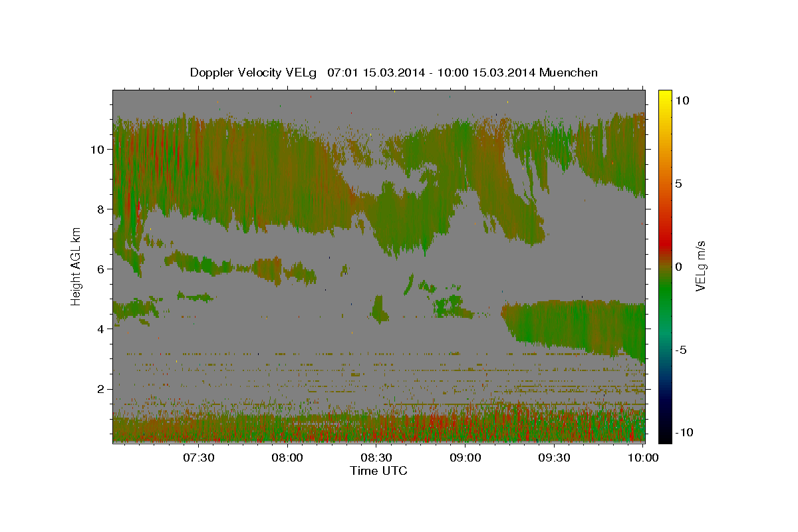798x532 pixels.
Task: Click the 10:00 time tick label
Action: pyautogui.click(x=643, y=458)
